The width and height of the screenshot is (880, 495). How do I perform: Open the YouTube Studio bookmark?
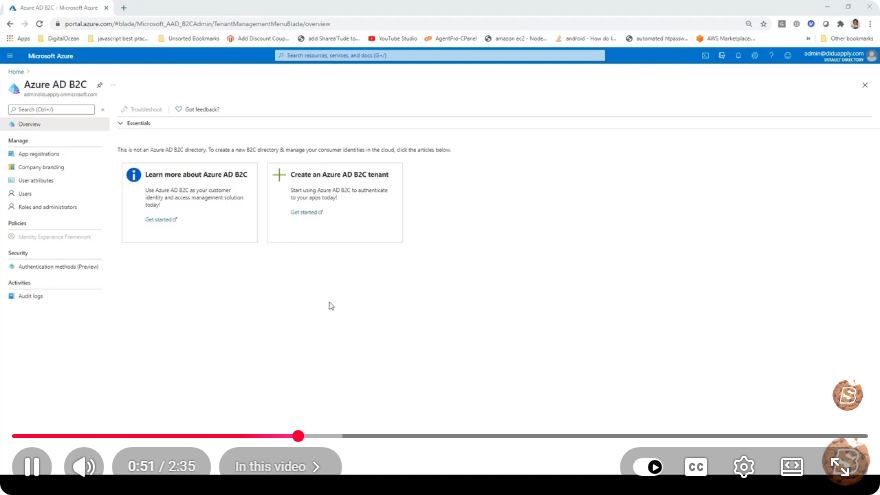(x=392, y=39)
